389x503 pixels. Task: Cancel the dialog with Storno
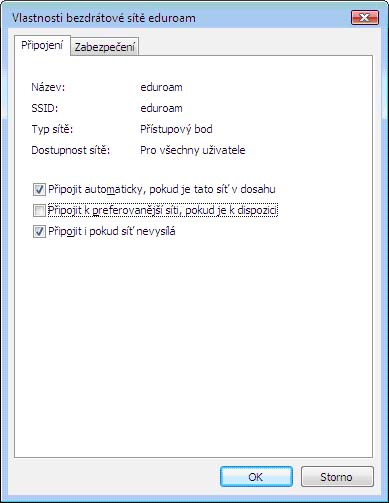coord(337,477)
